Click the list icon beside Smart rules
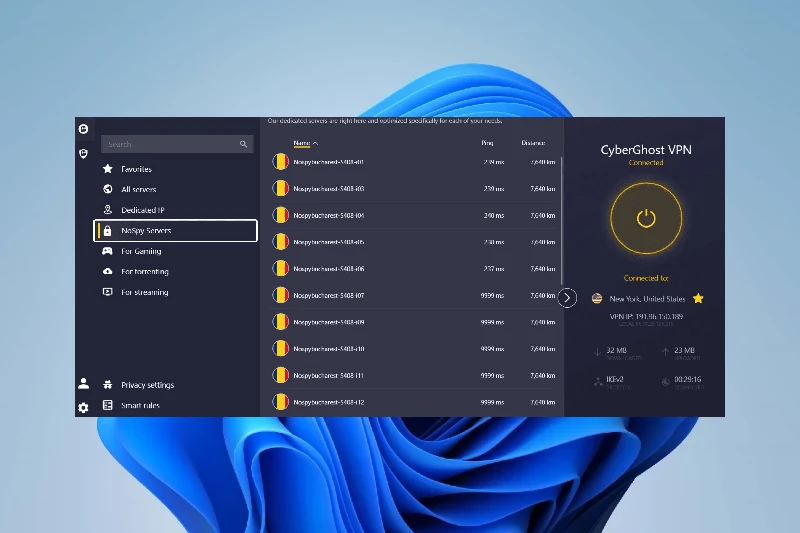The height and width of the screenshot is (533, 800). tap(108, 405)
